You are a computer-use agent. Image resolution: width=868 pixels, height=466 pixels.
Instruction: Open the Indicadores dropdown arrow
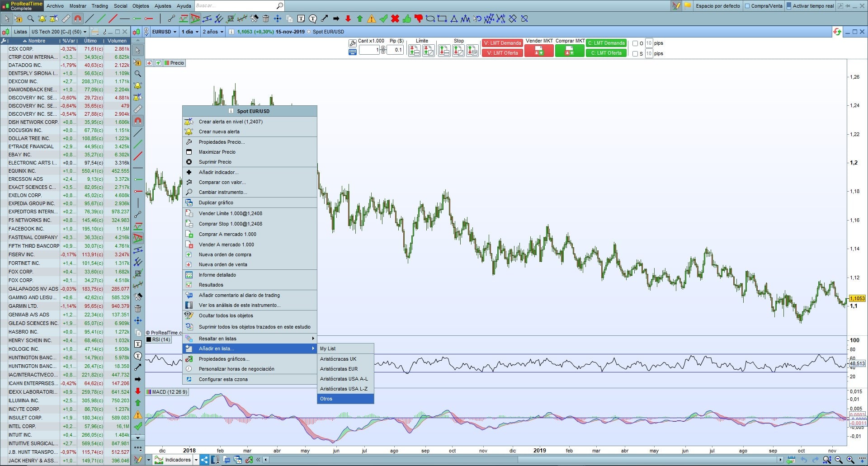[x=196, y=460]
